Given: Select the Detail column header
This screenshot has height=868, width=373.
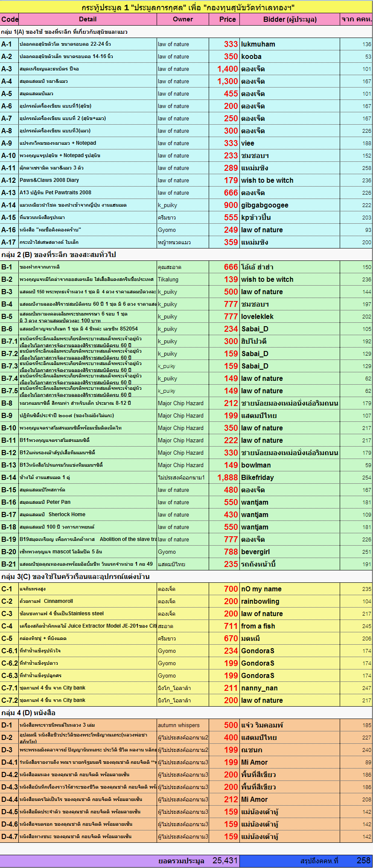Looking at the screenshot, I should click(x=88, y=19).
